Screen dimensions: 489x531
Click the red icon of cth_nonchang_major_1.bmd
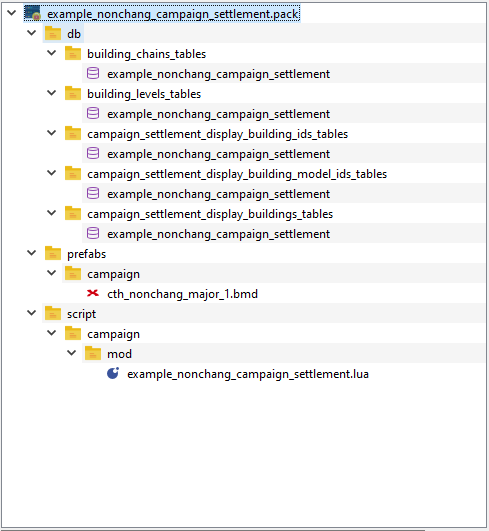point(93,293)
